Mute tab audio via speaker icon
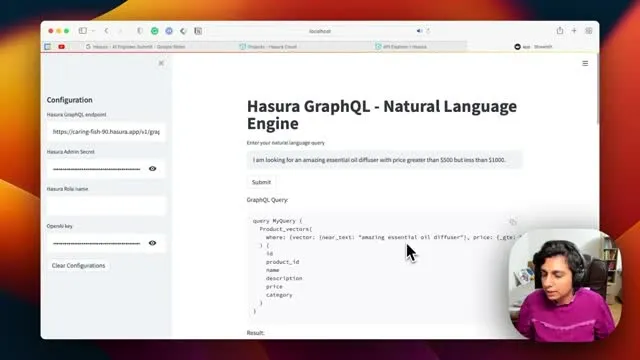The height and width of the screenshot is (360, 640). (419, 31)
